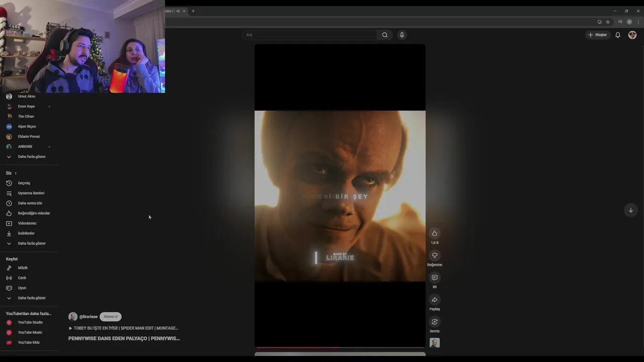644x362 pixels.
Task: Open the Oluştur create button
Action: coord(598,35)
